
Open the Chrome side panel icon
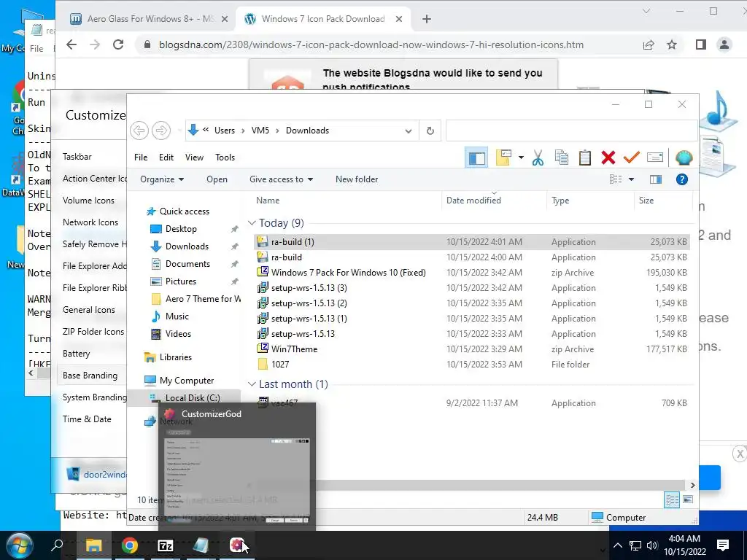(x=701, y=44)
